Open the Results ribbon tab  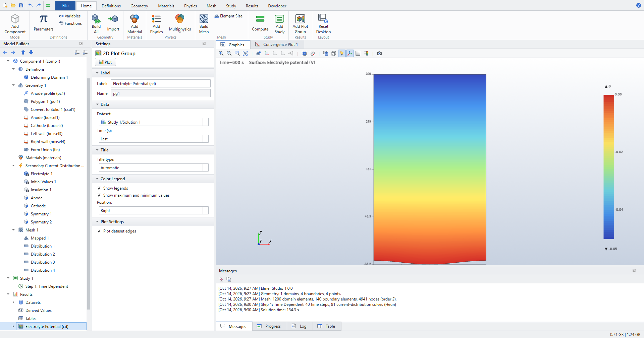point(252,6)
